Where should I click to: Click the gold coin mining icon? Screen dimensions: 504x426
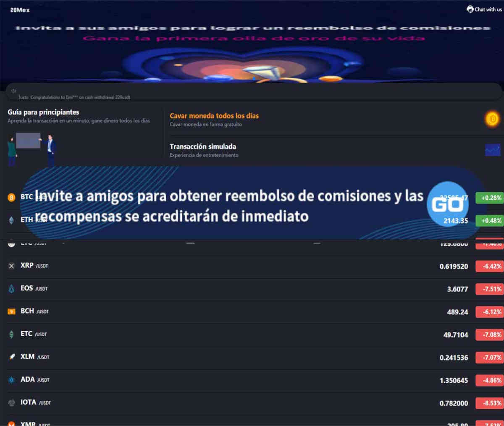coord(492,119)
